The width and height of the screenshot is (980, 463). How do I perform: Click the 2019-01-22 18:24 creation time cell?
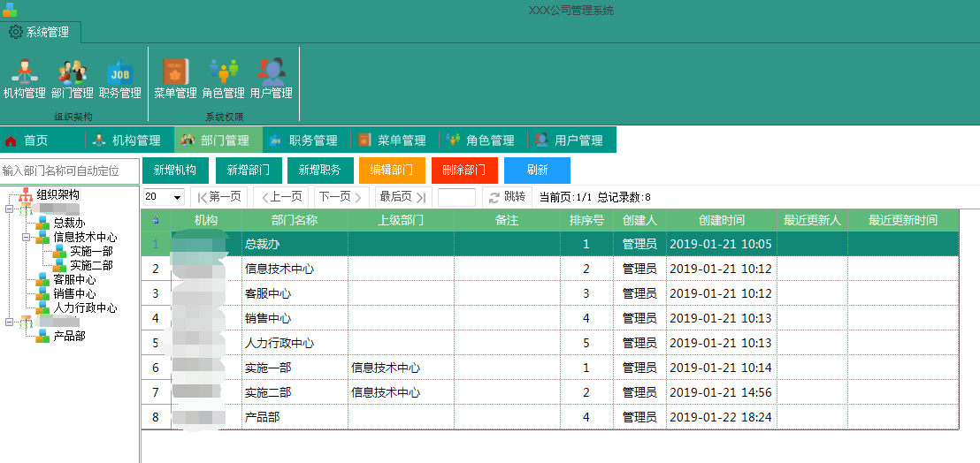(721, 417)
